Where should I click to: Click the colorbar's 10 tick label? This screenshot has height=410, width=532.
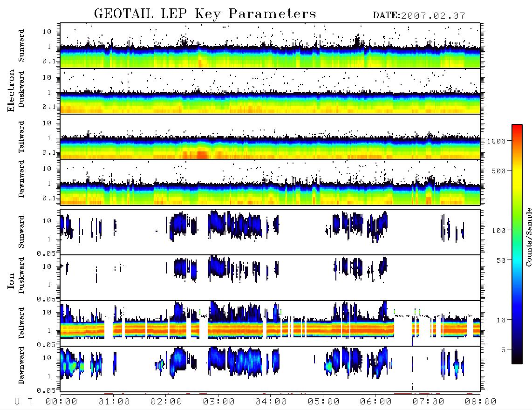tap(501, 320)
